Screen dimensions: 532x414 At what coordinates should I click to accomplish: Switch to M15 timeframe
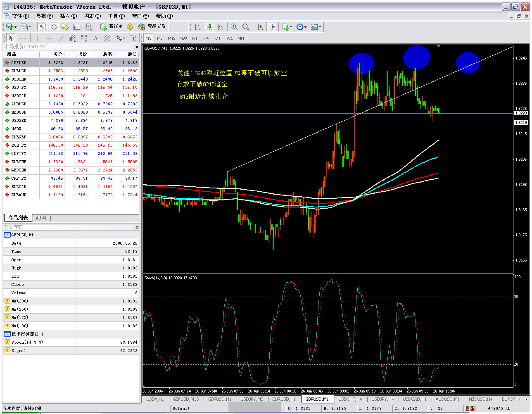(x=171, y=38)
